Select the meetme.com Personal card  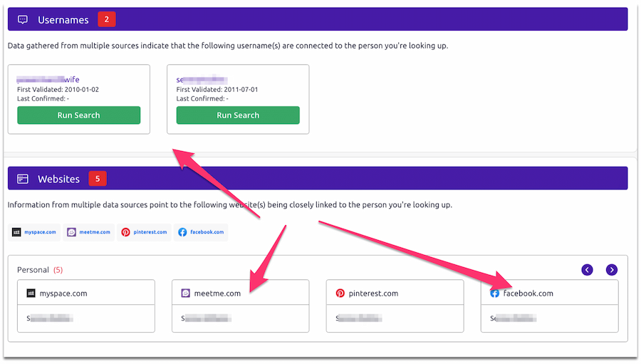click(x=240, y=306)
